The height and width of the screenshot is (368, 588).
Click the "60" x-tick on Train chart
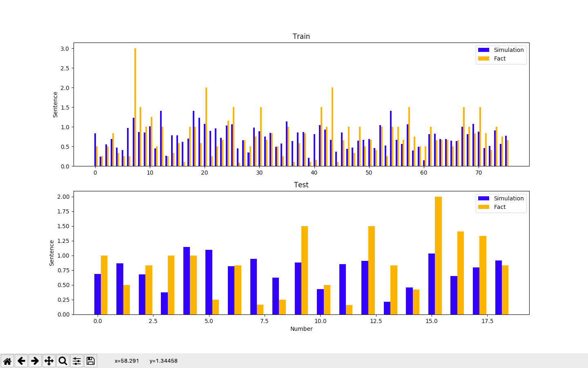(x=424, y=173)
